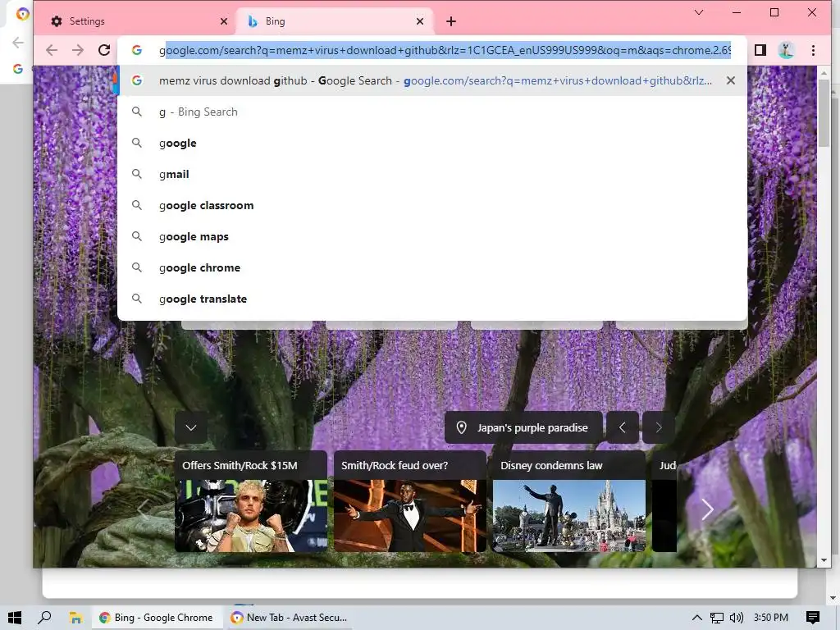The height and width of the screenshot is (630, 840).
Task: Show hidden system tray icons
Action: pos(697,618)
